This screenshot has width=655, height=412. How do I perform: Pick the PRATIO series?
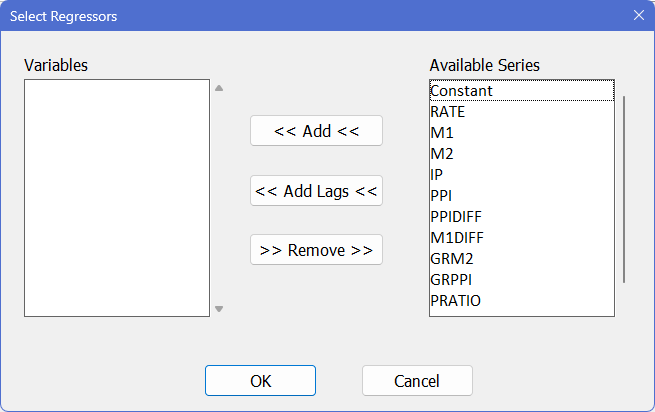tap(455, 300)
